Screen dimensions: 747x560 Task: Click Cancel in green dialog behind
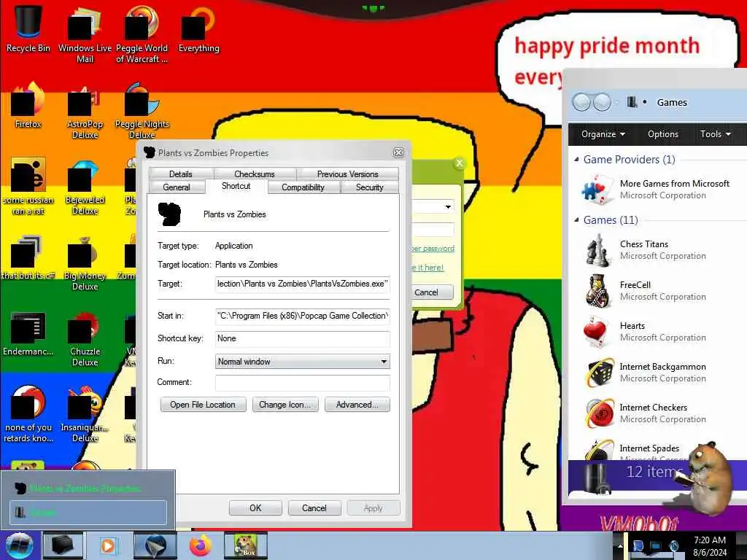tap(431, 292)
